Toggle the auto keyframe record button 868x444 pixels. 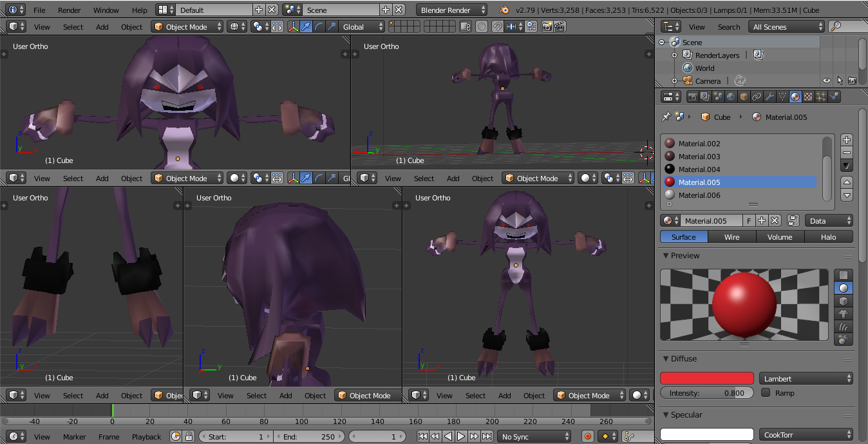point(587,436)
